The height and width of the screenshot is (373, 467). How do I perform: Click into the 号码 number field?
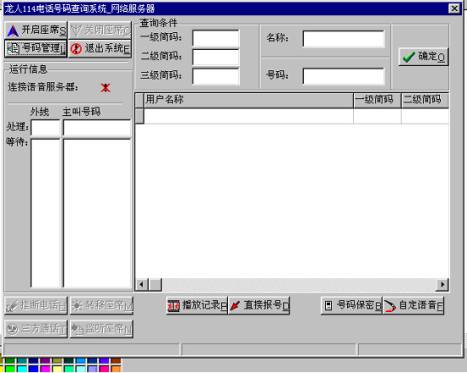pyautogui.click(x=344, y=76)
